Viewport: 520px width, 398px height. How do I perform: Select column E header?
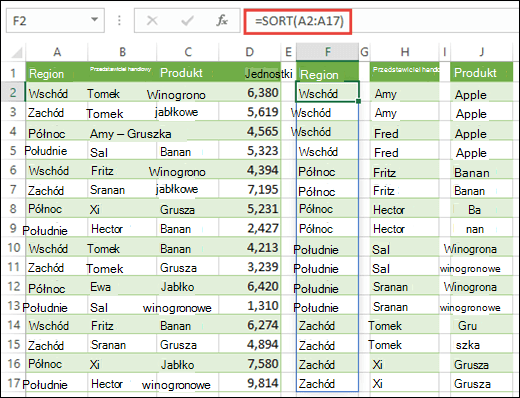tap(288, 52)
